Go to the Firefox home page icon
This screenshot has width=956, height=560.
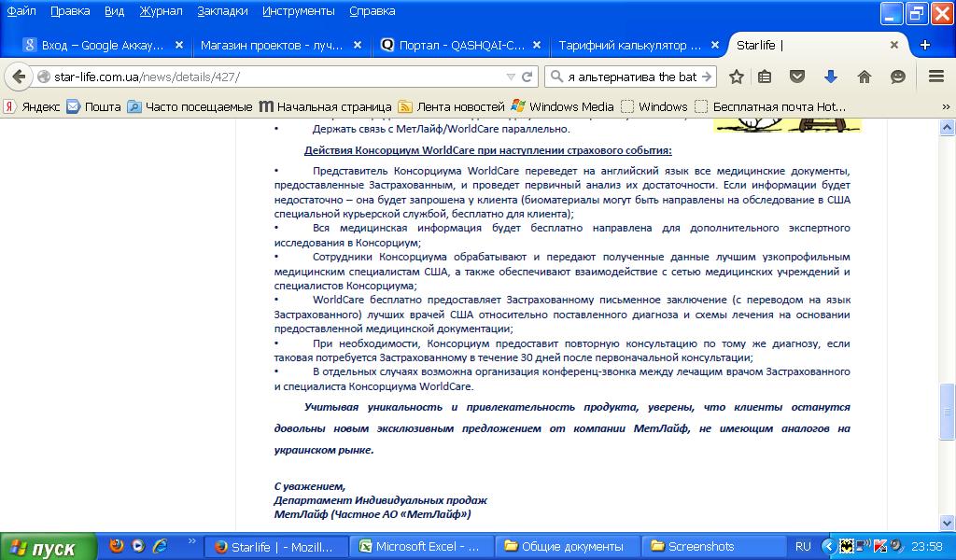[x=865, y=77]
